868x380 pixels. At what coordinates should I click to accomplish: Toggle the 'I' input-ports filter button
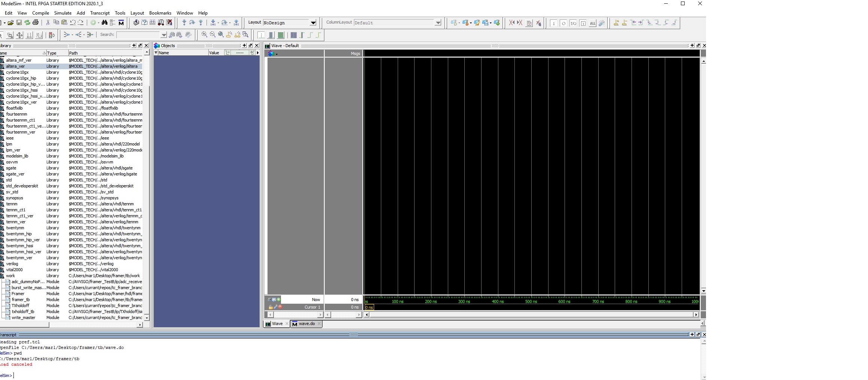[554, 23]
